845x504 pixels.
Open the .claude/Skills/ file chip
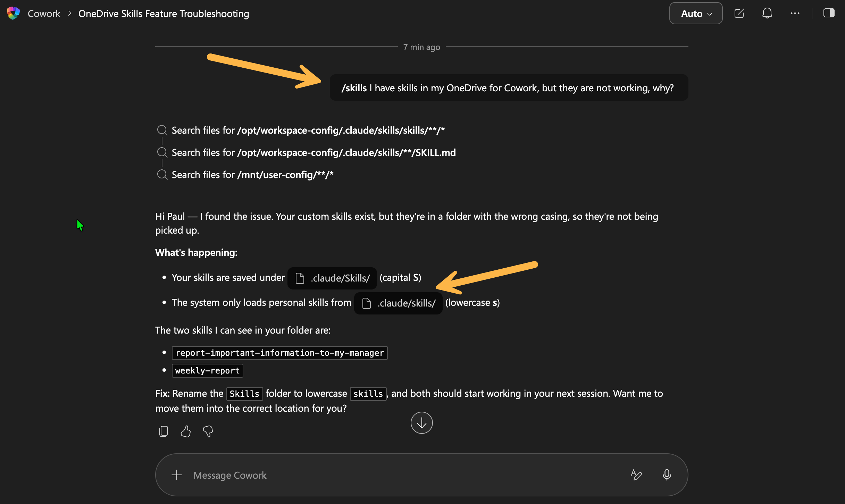point(332,278)
